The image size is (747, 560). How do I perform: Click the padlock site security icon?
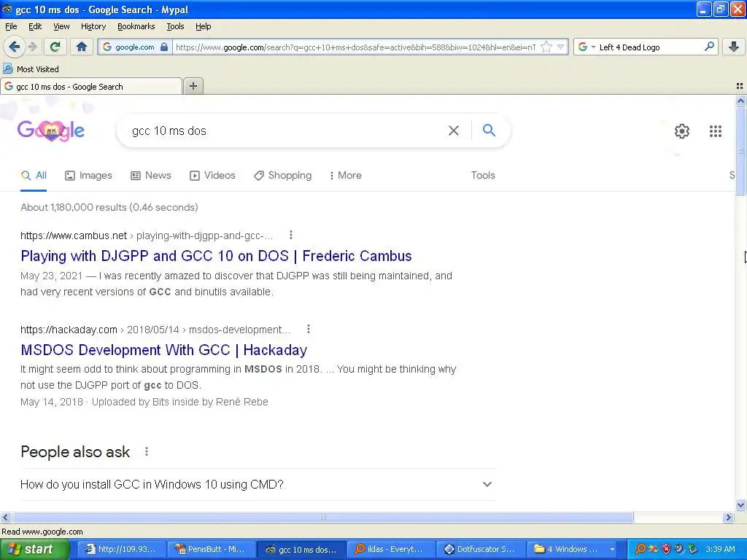click(x=164, y=47)
